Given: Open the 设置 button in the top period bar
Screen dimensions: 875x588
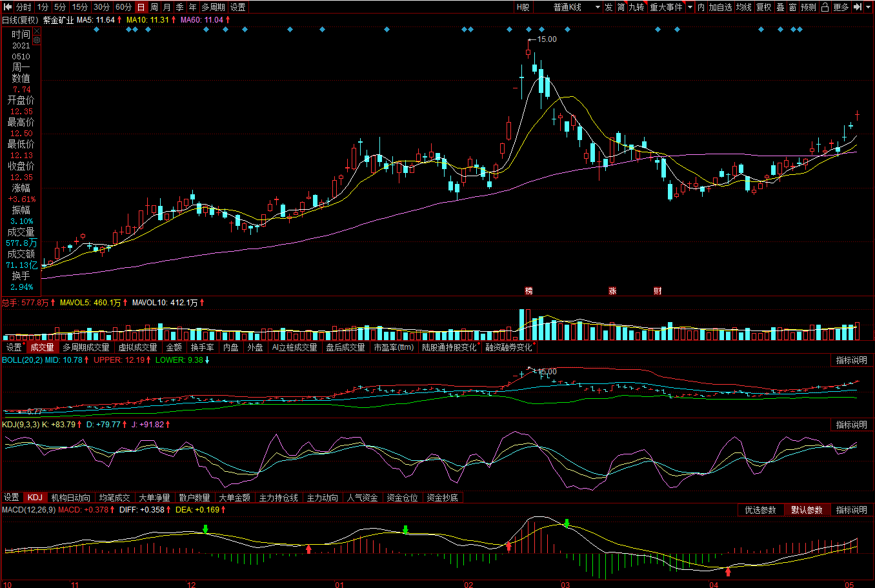Looking at the screenshot, I should (x=238, y=7).
